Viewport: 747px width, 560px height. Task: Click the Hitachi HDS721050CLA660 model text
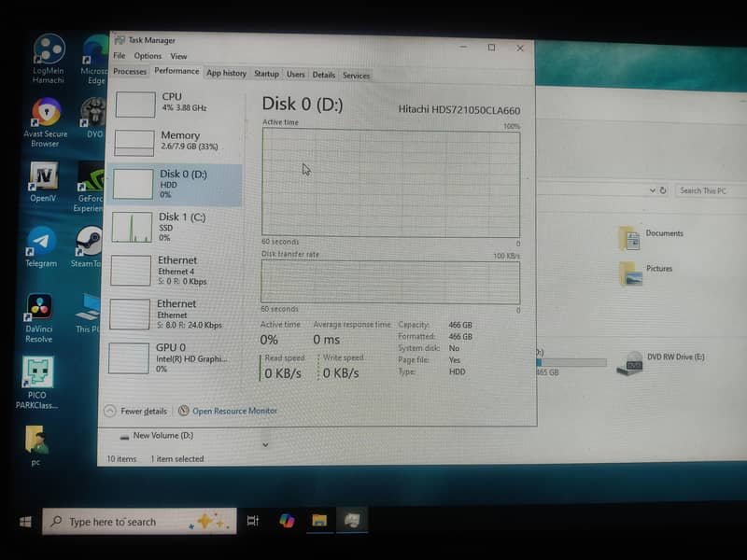point(459,110)
